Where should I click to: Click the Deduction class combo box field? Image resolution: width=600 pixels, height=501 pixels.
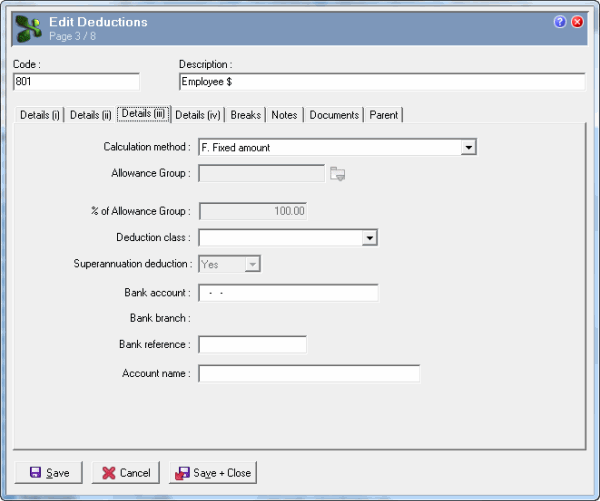coord(288,238)
